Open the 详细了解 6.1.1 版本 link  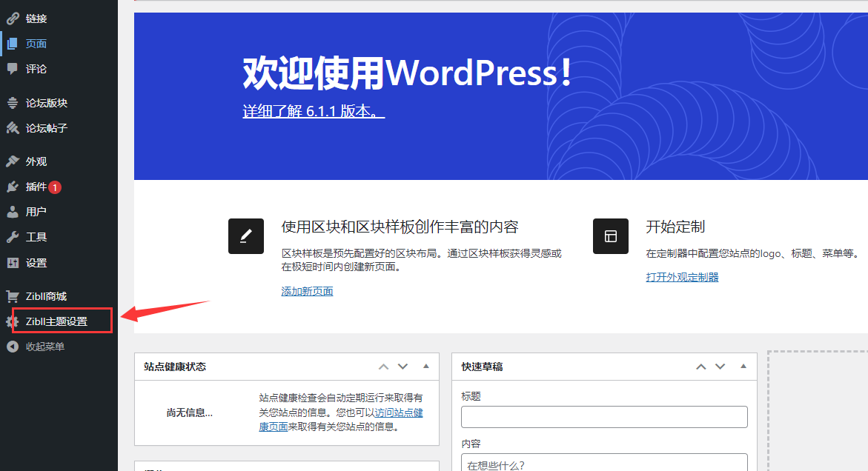(x=314, y=111)
